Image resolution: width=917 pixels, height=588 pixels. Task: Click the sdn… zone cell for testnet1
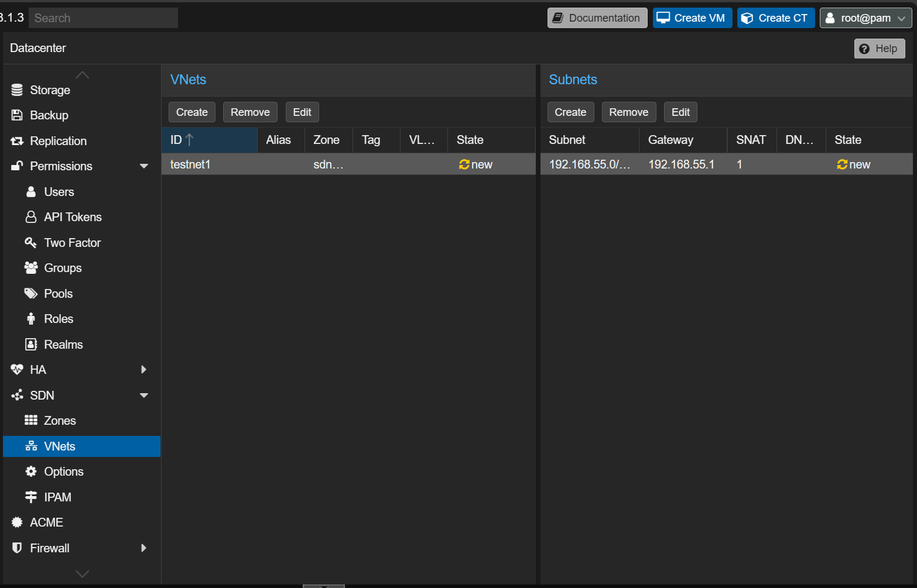(329, 164)
